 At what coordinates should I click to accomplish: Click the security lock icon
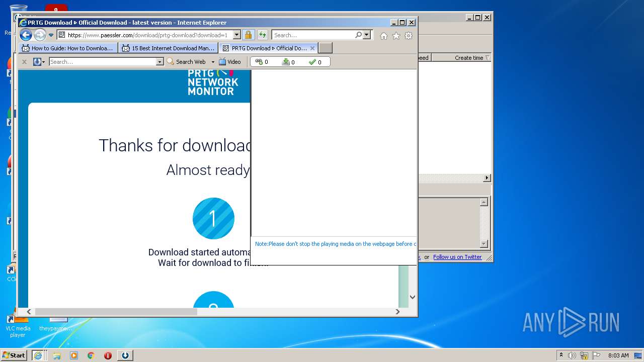248,35
